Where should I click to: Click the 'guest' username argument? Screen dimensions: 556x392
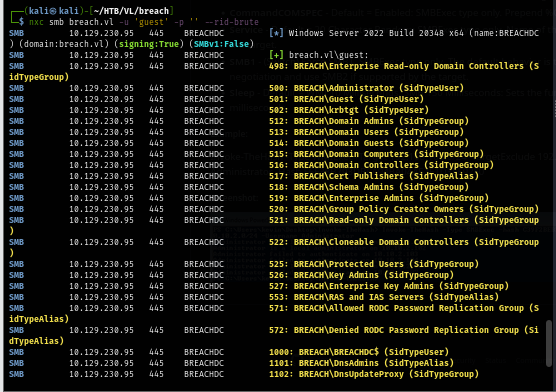pos(151,22)
